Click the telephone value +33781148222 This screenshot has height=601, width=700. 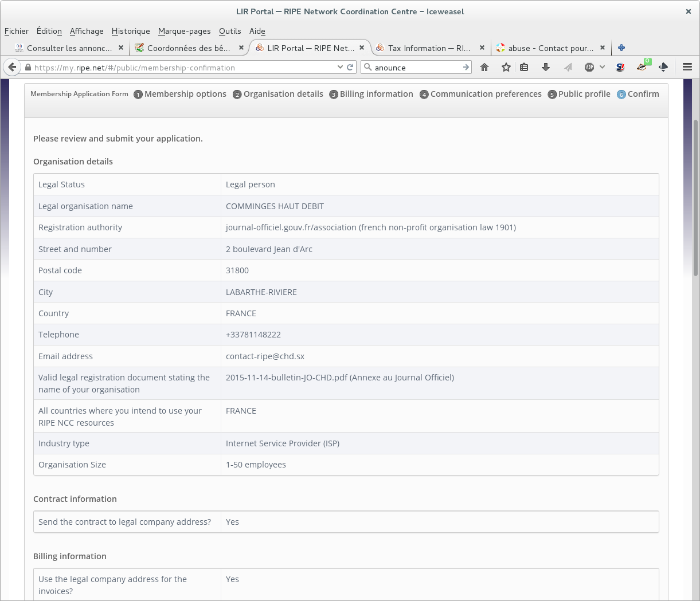[253, 335]
